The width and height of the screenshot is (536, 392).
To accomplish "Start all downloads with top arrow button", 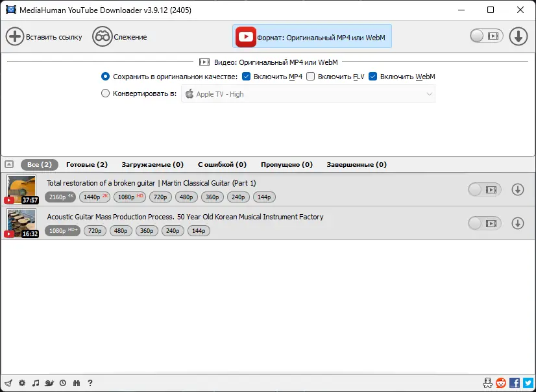I will 518,36.
